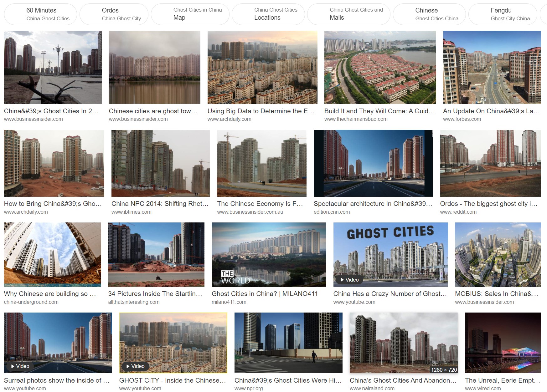The height and width of the screenshot is (392, 547).
Task: Play the GHOST CITIES YouTube video thumbnail
Action: pos(390,254)
